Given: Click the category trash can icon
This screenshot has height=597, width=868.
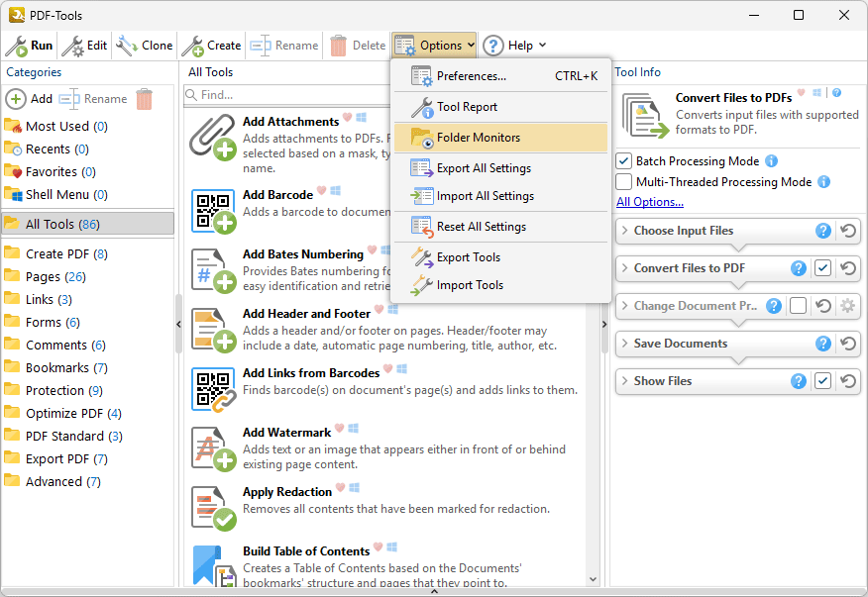Looking at the screenshot, I should (x=144, y=99).
